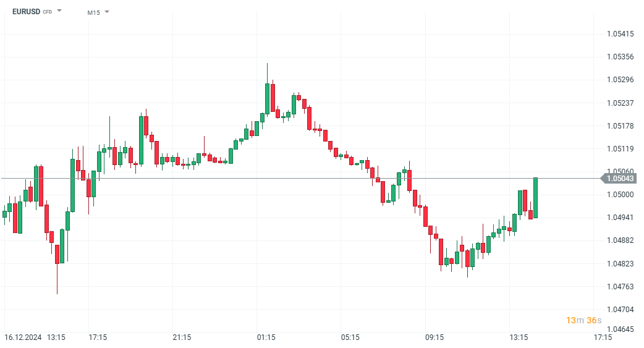Select the 1.05000 price level label
Viewport: 644px width, 348px height.
(621, 195)
